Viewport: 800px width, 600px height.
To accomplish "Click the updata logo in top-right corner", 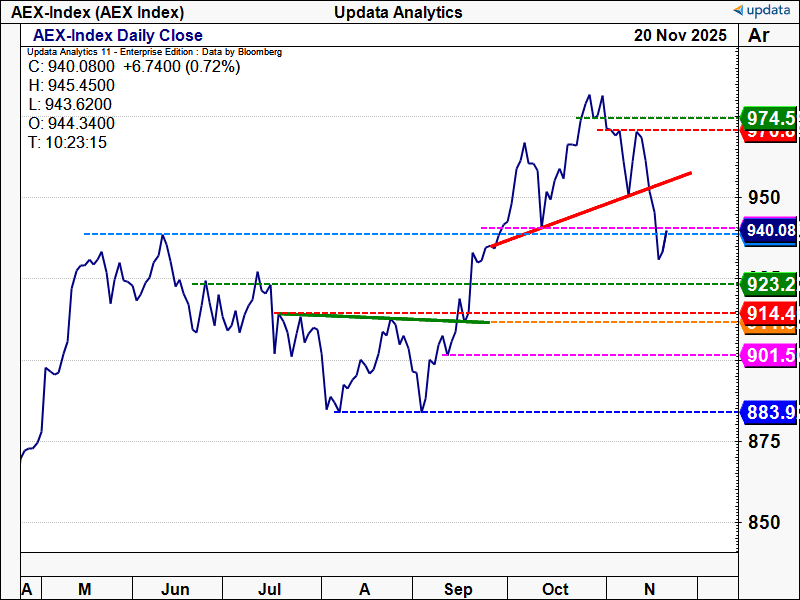I will (x=764, y=11).
